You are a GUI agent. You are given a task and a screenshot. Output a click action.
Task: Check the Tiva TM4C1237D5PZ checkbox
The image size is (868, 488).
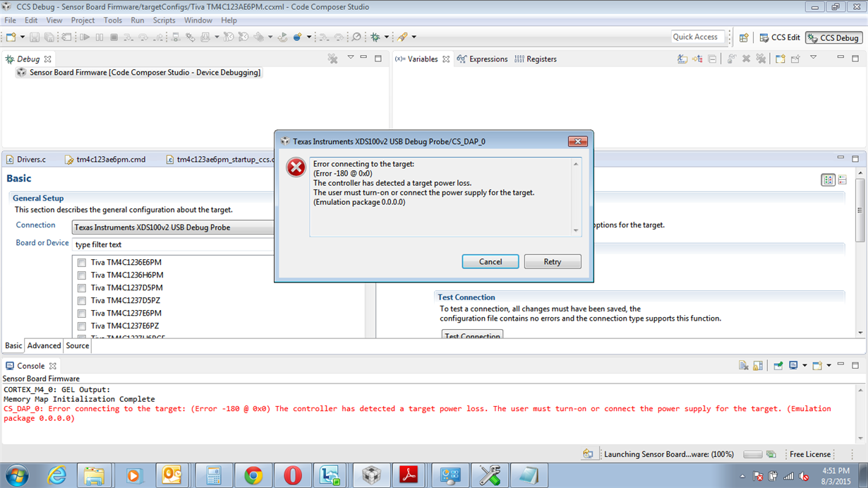click(82, 301)
